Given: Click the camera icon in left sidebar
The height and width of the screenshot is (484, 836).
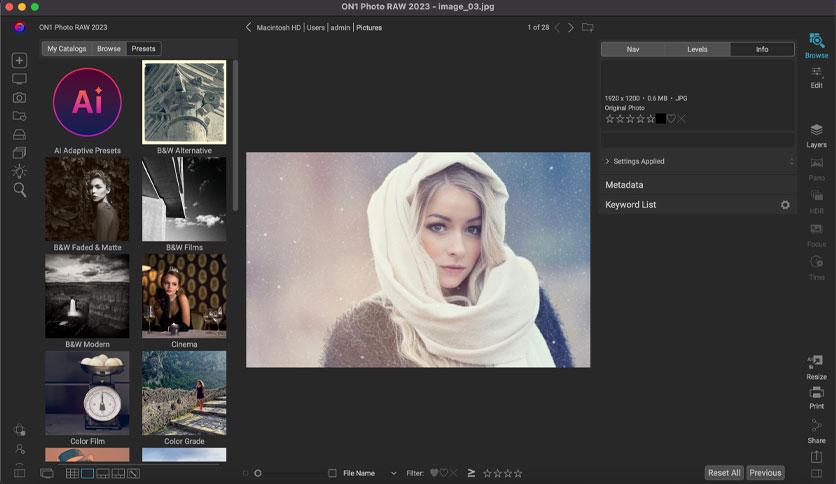Looking at the screenshot, I should click(20, 98).
